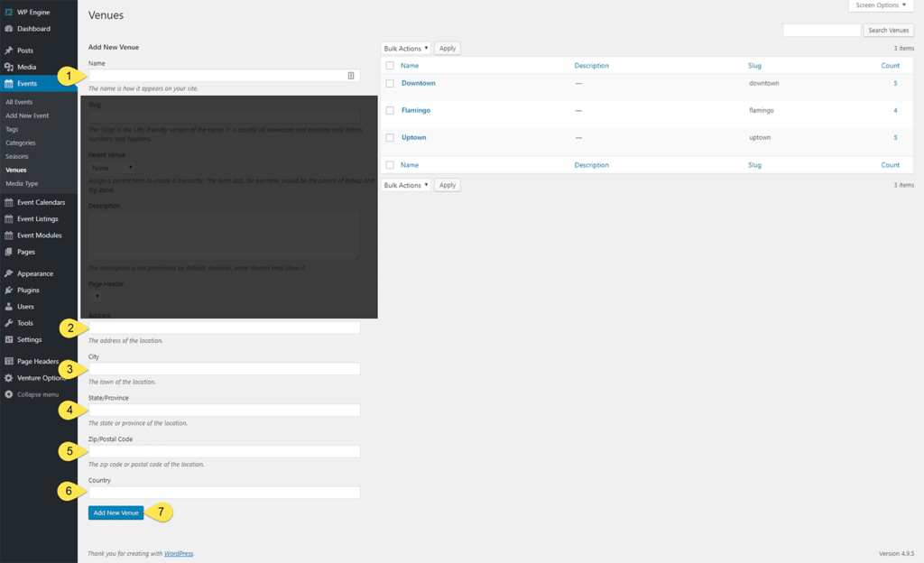This screenshot has width=924, height=563.
Task: Click the Collapse menu arrow icon
Action: 9,394
